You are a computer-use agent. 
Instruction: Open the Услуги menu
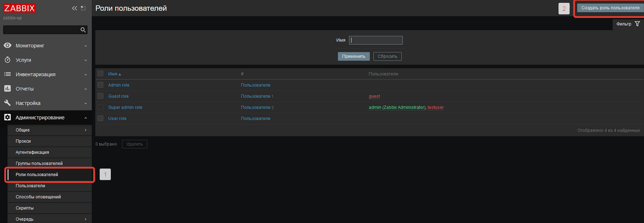[x=46, y=60]
